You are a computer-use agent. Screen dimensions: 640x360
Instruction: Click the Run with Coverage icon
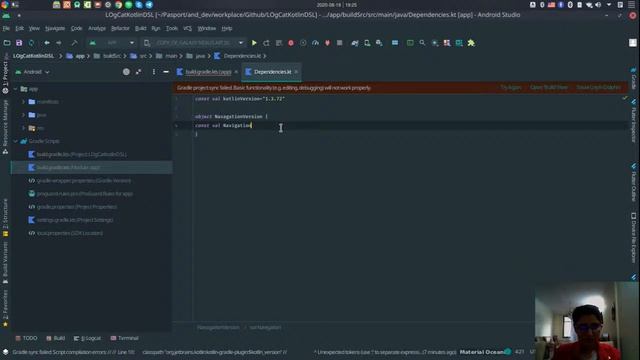point(303,43)
